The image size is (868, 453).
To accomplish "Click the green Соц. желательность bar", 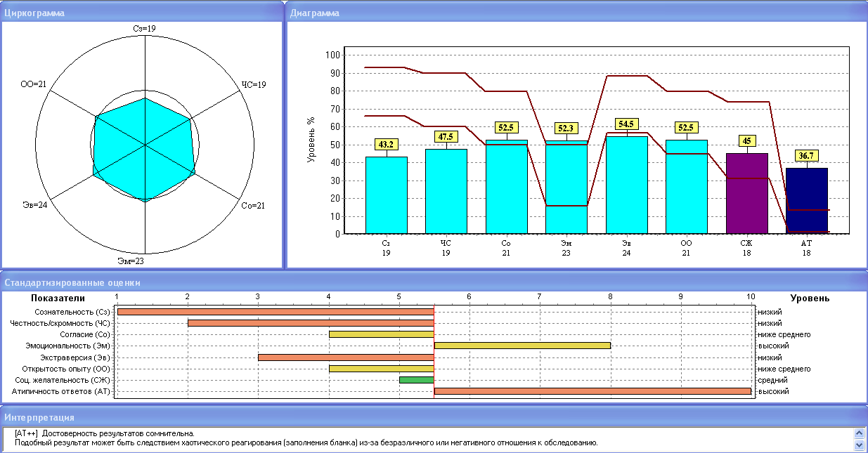I will pos(416,380).
